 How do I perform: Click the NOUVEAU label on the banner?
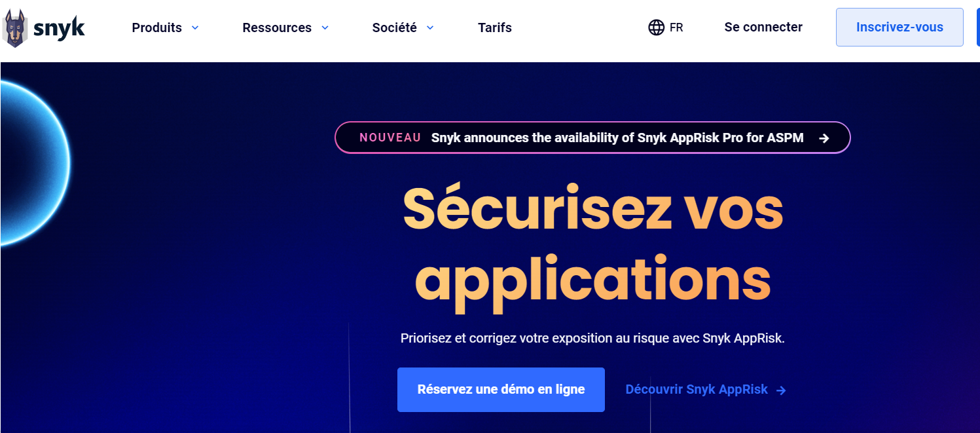[390, 138]
